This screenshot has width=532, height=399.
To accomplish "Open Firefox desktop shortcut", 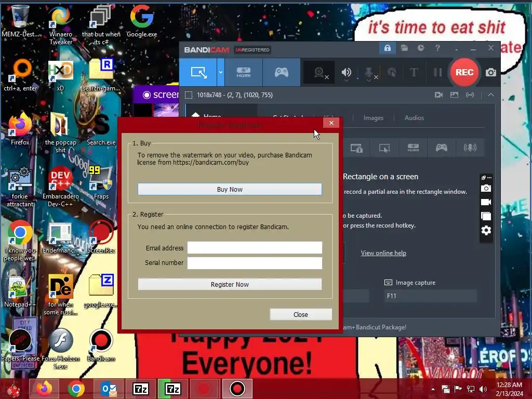I will pyautogui.click(x=20, y=129).
